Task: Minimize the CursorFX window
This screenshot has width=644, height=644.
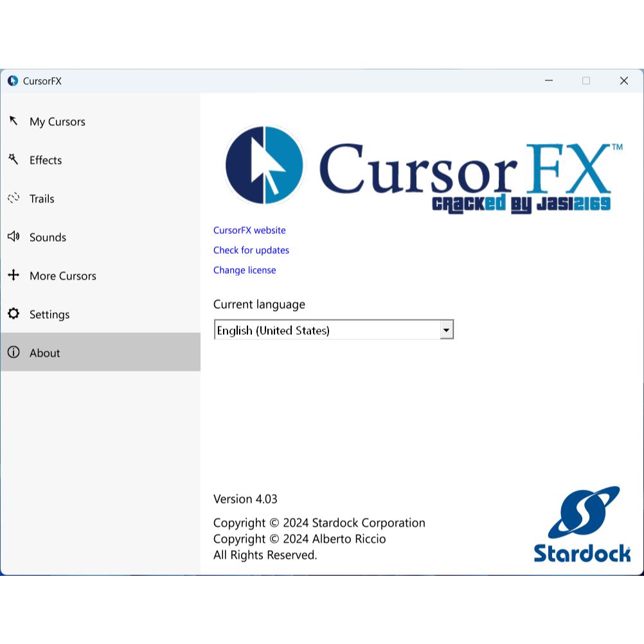Action: pyautogui.click(x=549, y=81)
